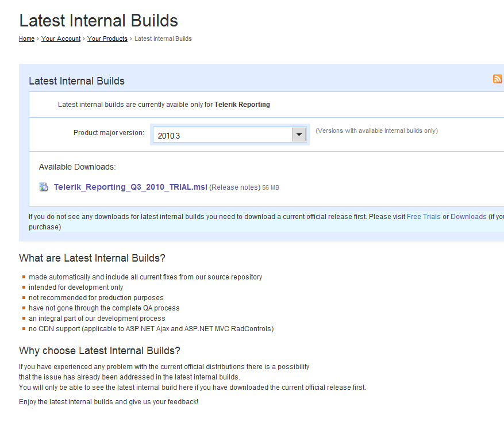This screenshot has height=422, width=504.
Task: Open the Release notes link
Action: (x=234, y=187)
